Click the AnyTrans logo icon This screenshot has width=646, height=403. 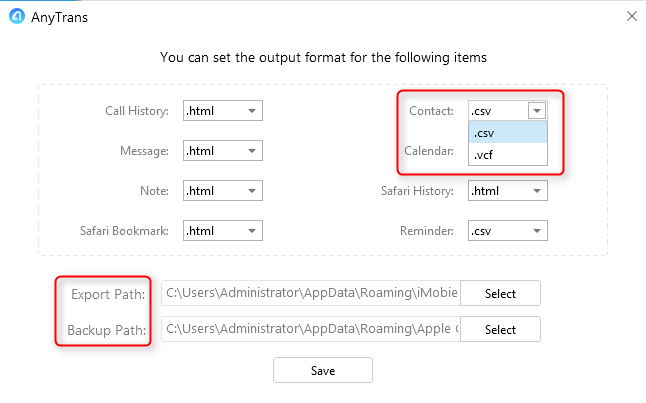point(17,16)
